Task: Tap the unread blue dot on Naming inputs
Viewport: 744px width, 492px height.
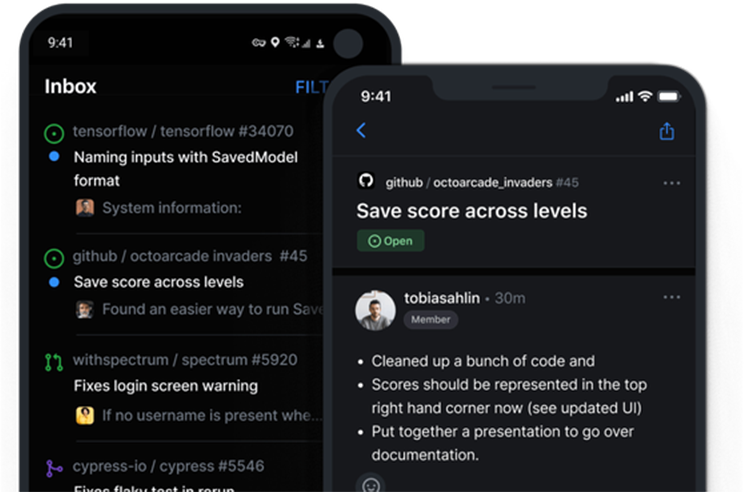Action: pos(54,157)
